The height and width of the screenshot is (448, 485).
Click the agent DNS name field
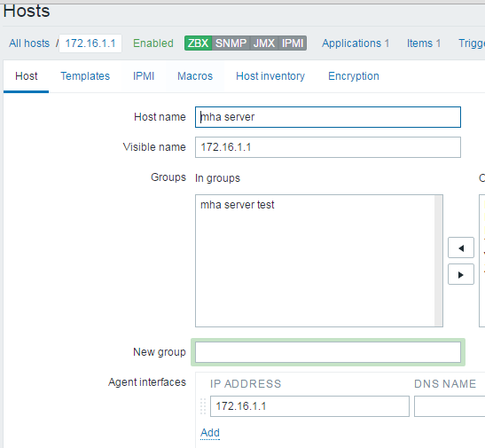(450, 406)
